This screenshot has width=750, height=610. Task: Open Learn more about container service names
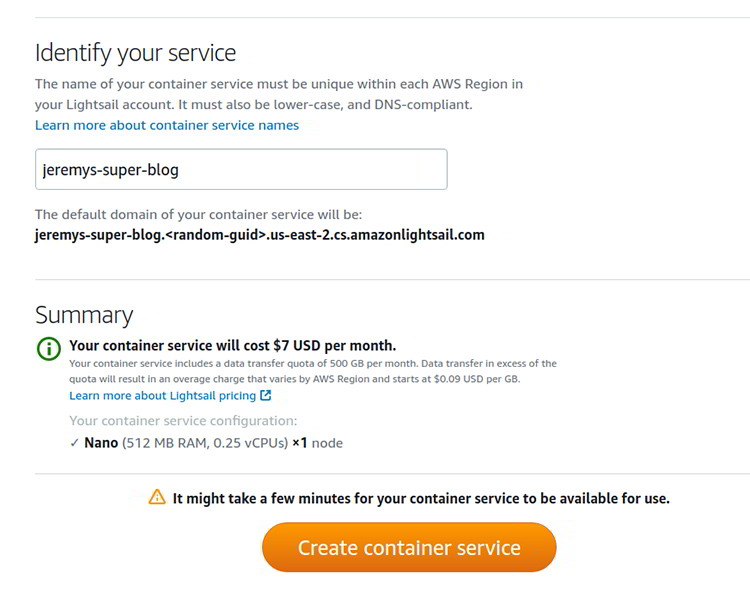[167, 125]
